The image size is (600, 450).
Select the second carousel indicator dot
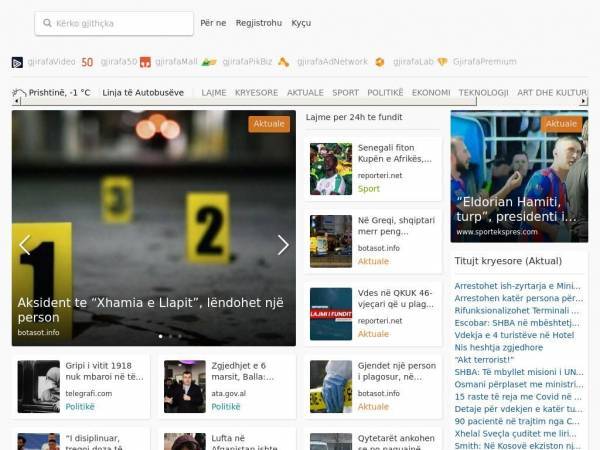170,336
